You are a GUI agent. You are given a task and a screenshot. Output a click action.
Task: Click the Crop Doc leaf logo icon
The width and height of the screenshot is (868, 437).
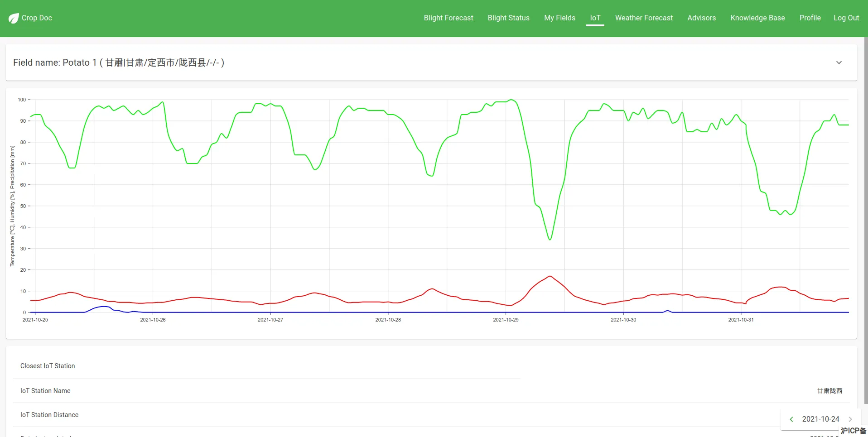pos(14,18)
